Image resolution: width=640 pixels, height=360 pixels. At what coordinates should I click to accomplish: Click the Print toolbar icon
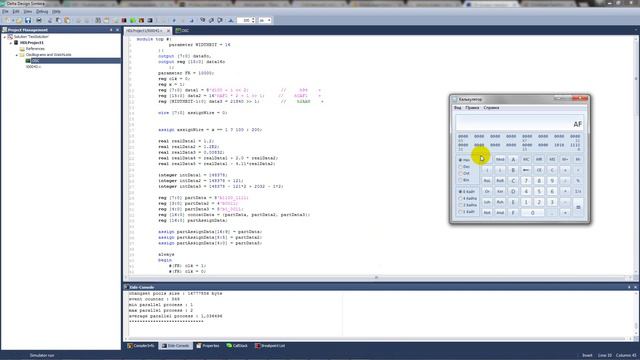[39, 20]
